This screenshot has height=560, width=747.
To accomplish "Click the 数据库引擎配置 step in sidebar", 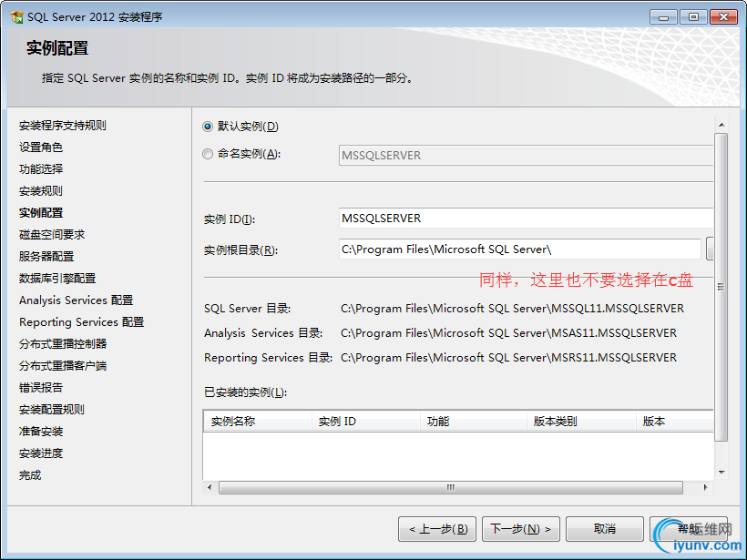I will click(x=57, y=279).
